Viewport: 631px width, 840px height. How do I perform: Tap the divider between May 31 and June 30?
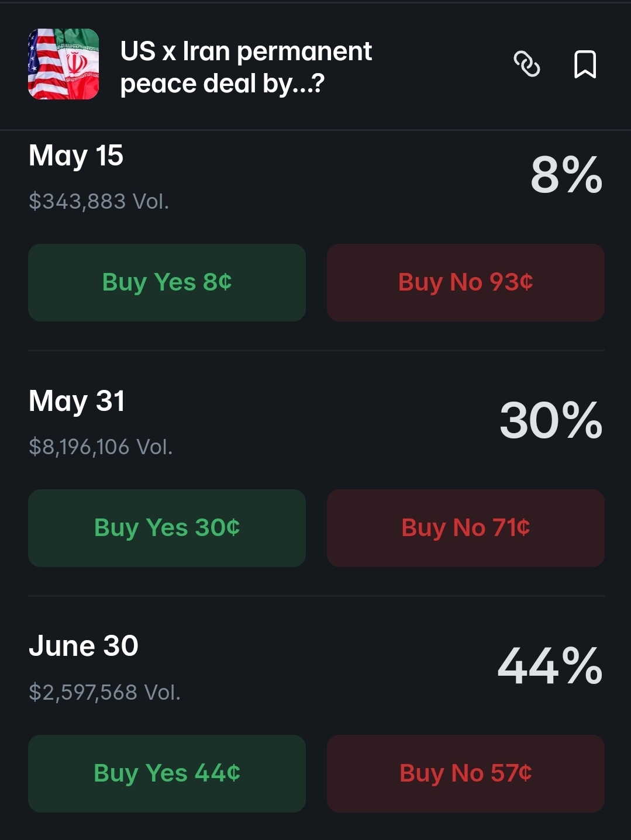(x=316, y=596)
